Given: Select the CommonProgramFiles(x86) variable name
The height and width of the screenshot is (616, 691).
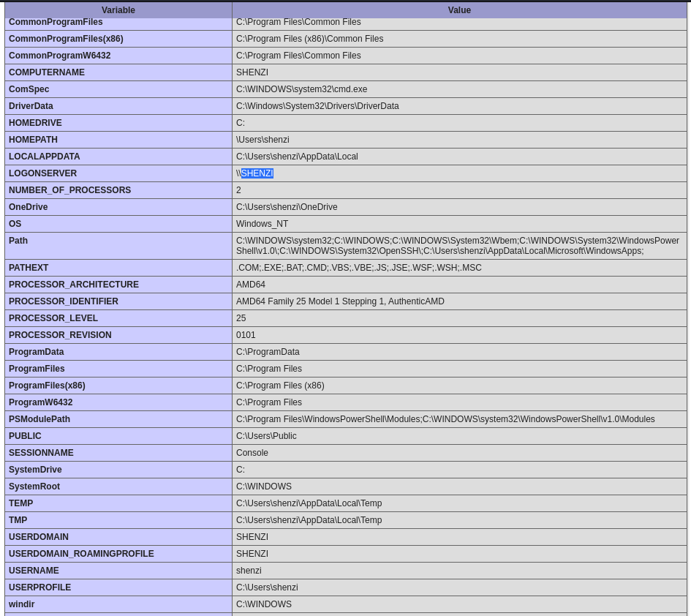Looking at the screenshot, I should 66,39.
